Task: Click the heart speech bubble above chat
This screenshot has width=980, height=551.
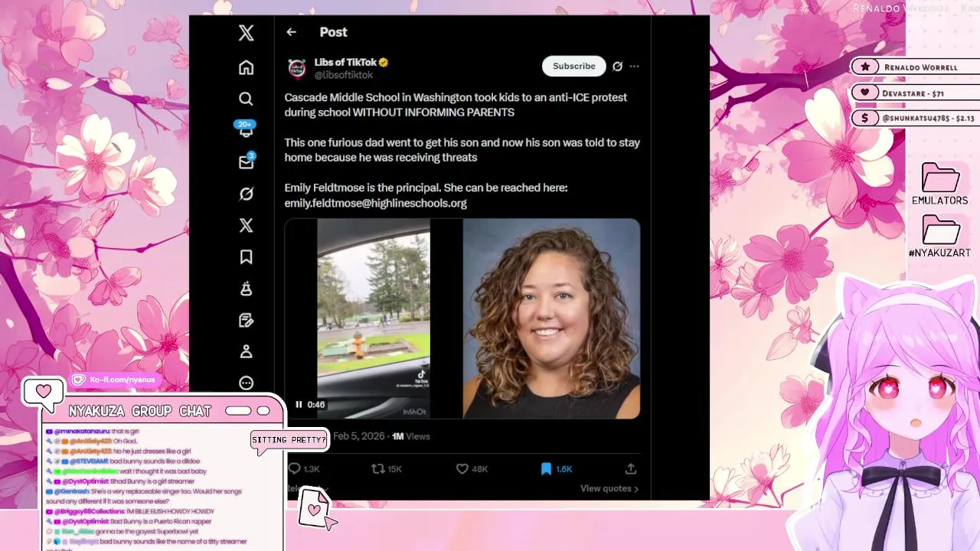Action: pos(44,393)
